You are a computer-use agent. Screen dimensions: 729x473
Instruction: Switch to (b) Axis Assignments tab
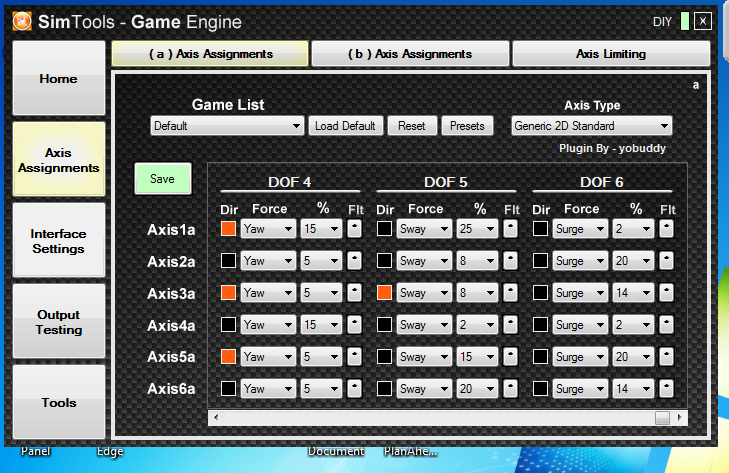410,54
